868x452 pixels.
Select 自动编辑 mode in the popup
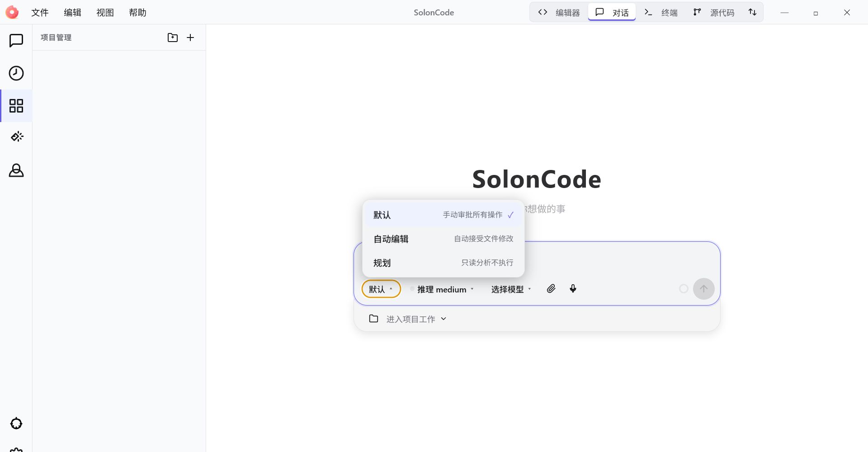443,239
